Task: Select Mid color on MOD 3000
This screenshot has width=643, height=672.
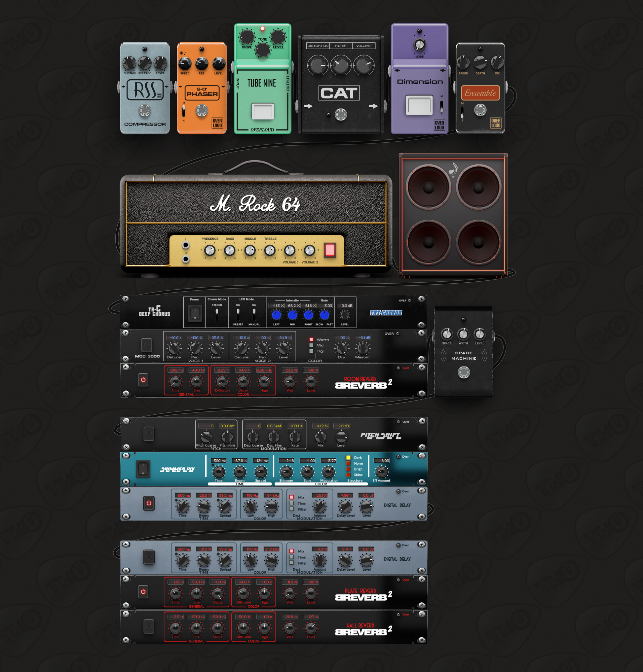Action: [311, 345]
